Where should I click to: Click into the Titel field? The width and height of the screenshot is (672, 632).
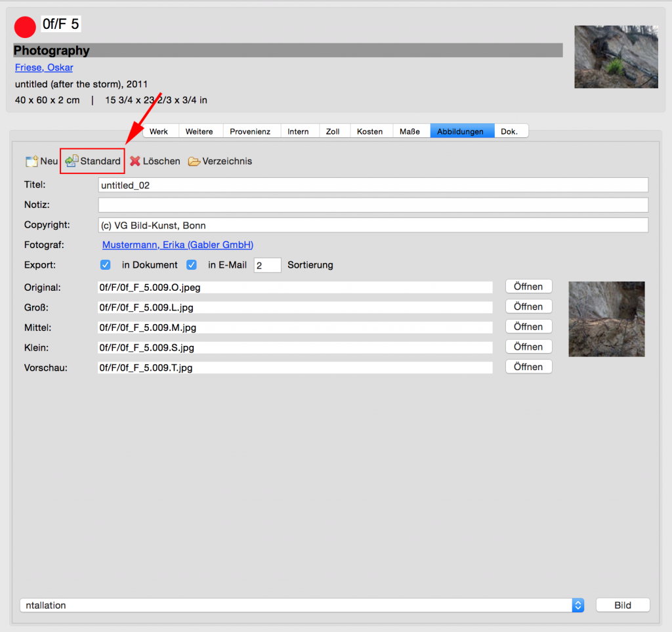373,185
